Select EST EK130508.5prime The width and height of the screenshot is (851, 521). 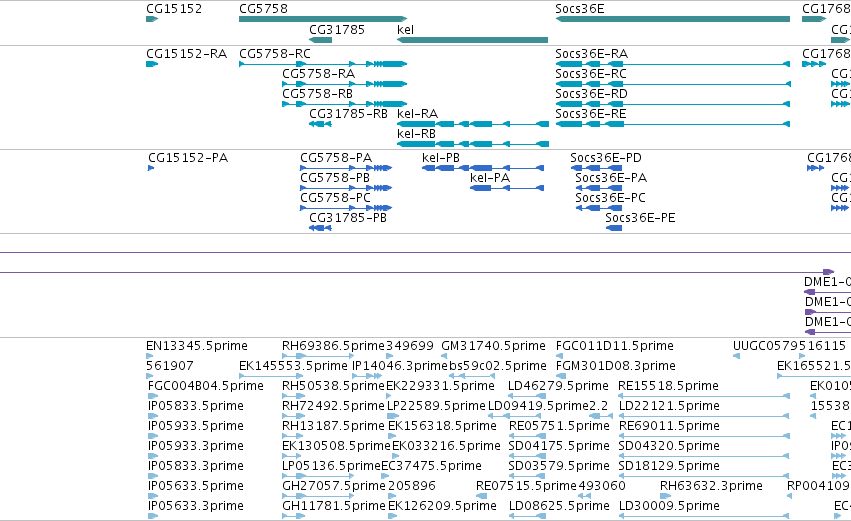(x=336, y=447)
